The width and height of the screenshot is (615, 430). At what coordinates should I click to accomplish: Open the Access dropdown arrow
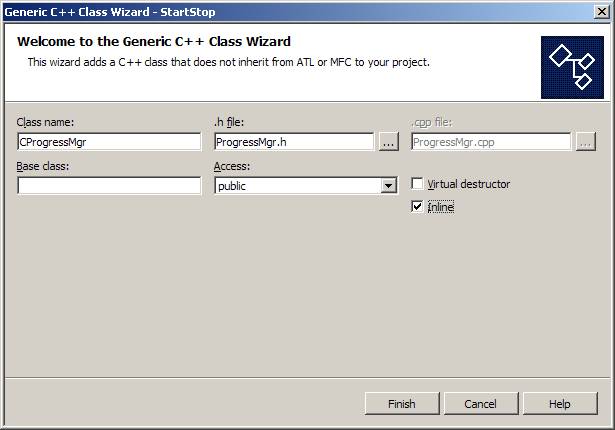(x=388, y=186)
